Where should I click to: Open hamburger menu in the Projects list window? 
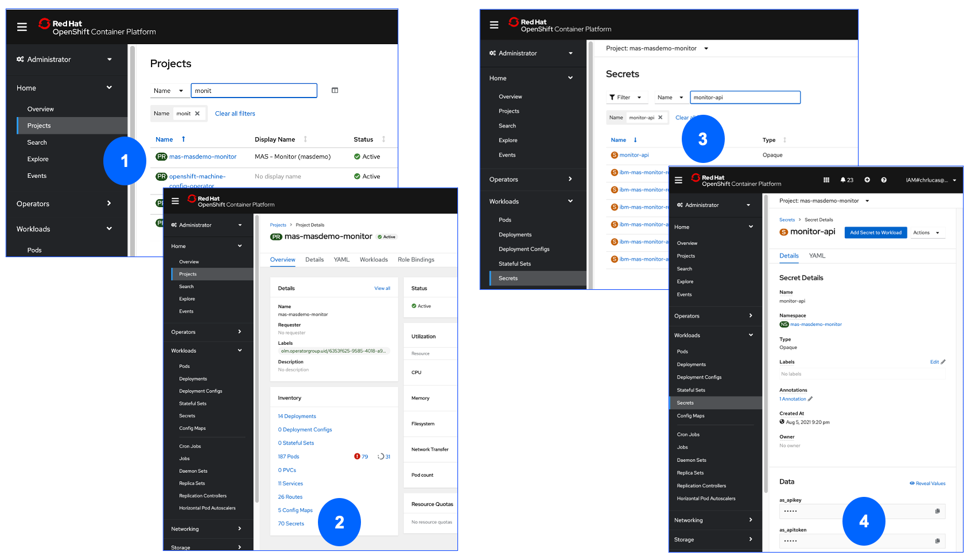22,27
